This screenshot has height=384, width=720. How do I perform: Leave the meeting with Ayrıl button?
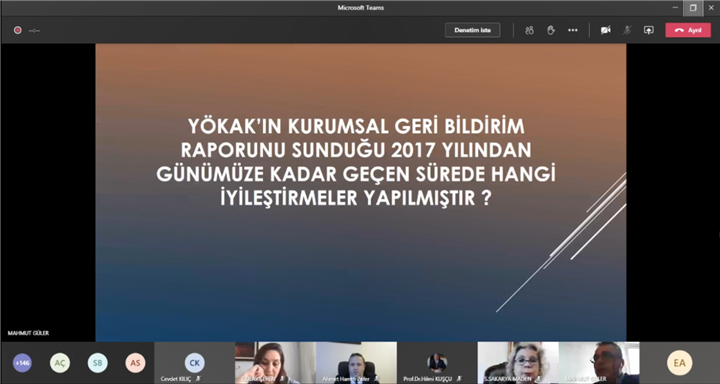[688, 30]
